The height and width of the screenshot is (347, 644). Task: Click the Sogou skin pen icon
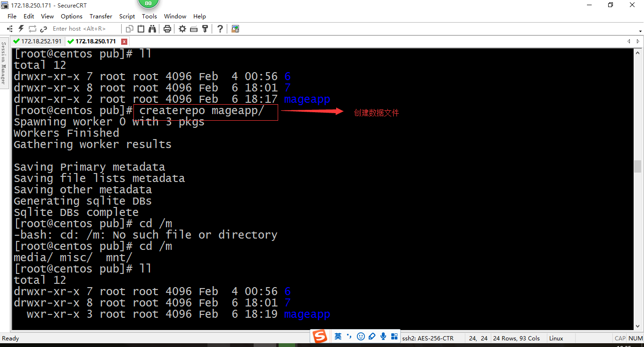[x=372, y=336]
